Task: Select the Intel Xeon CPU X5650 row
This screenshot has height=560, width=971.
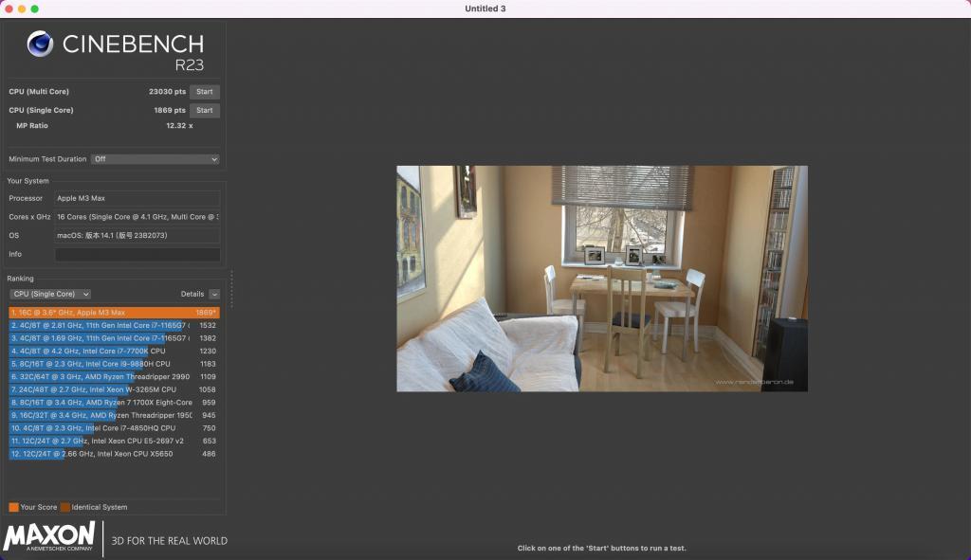Action: tap(114, 454)
